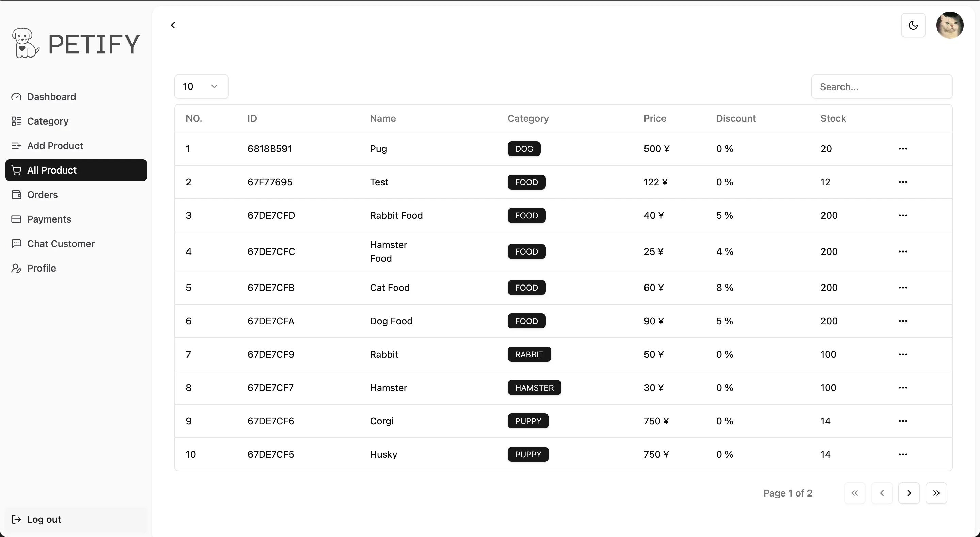Open actions menu for the Pug row
This screenshot has width=980, height=537.
point(903,149)
